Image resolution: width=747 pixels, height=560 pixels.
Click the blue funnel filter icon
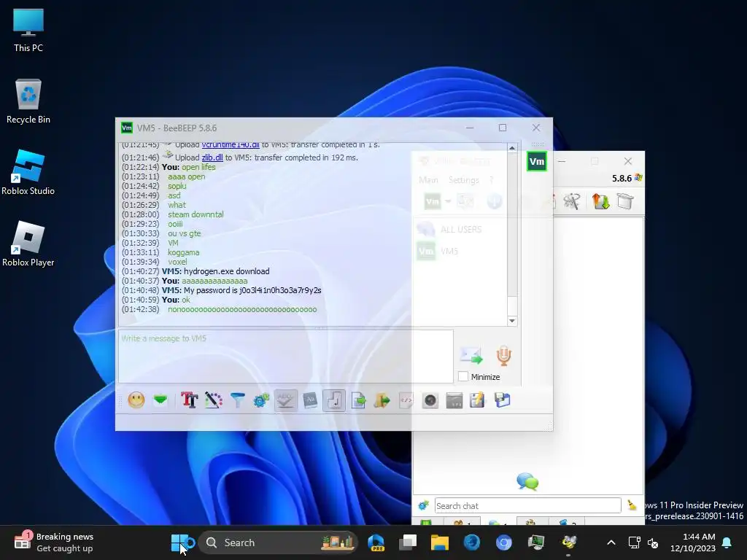click(x=237, y=400)
